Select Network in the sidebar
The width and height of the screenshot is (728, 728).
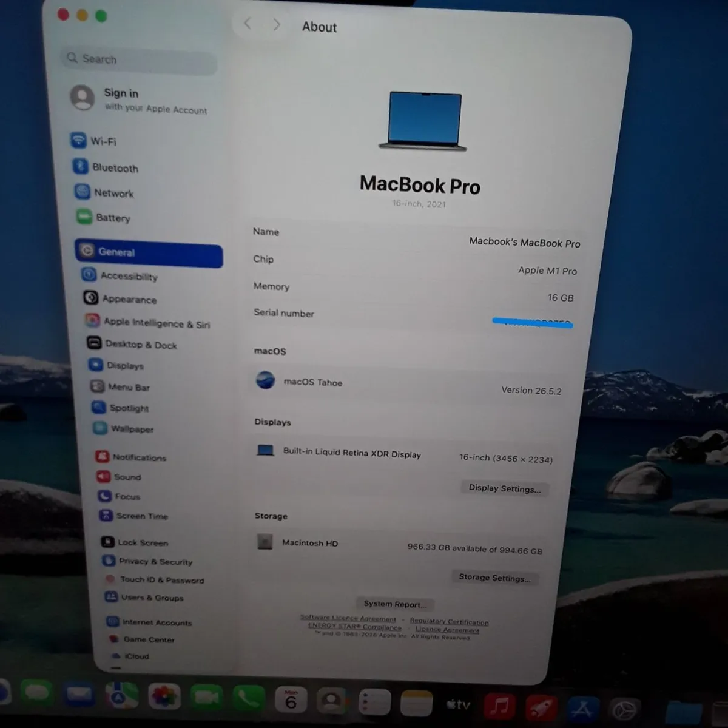point(104,192)
